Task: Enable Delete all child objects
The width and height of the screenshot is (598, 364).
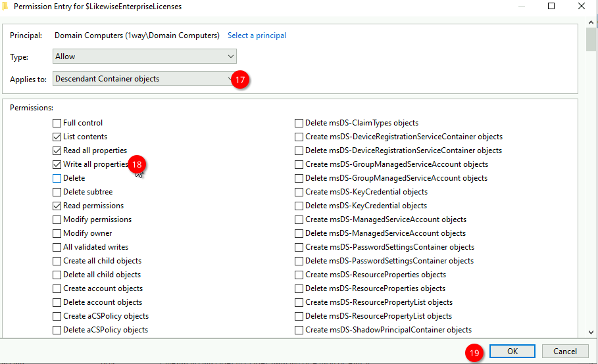Action: pos(57,275)
